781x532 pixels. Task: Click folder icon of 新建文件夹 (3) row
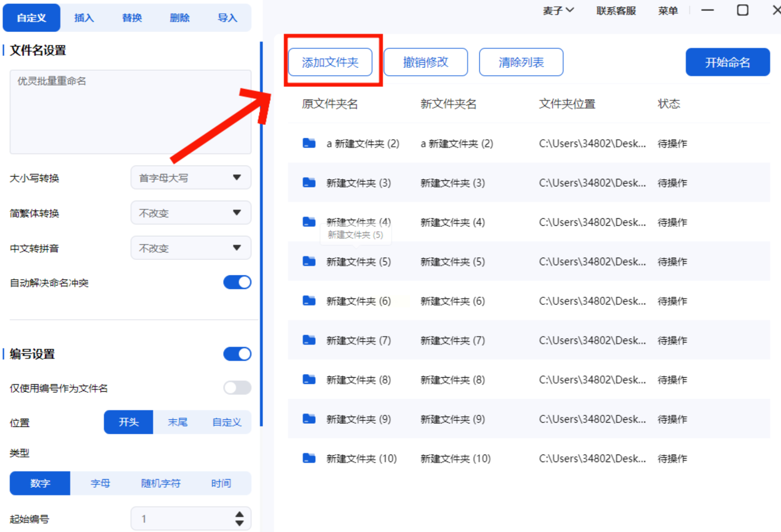tap(309, 182)
